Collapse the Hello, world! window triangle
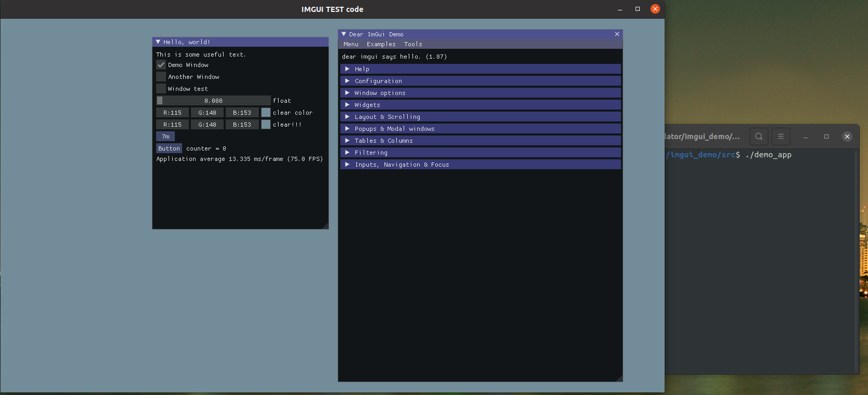This screenshot has height=395, width=868. pyautogui.click(x=158, y=42)
